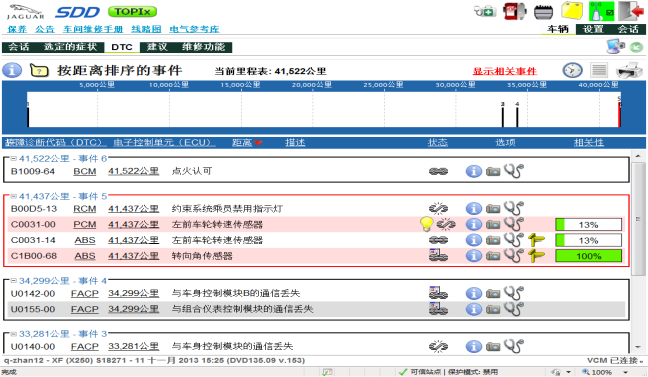Click the TOPIx green button

click(x=133, y=12)
